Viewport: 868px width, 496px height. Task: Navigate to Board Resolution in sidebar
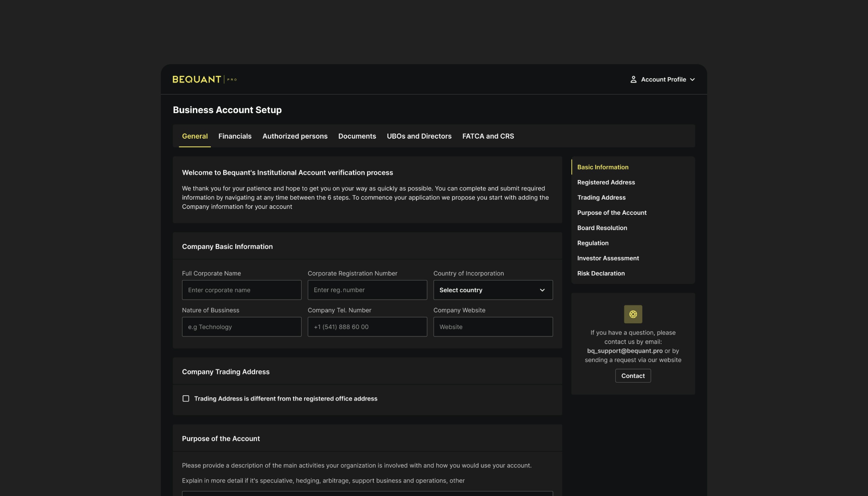click(602, 228)
